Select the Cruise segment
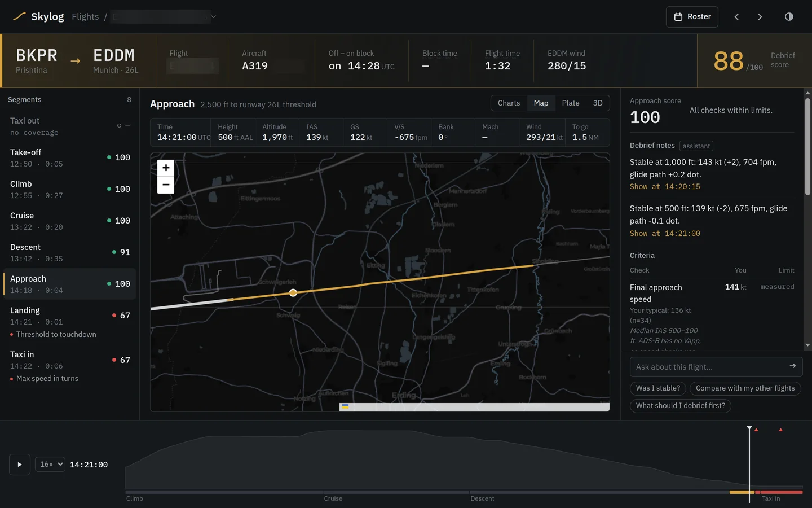Image resolution: width=812 pixels, height=508 pixels. tap(70, 221)
